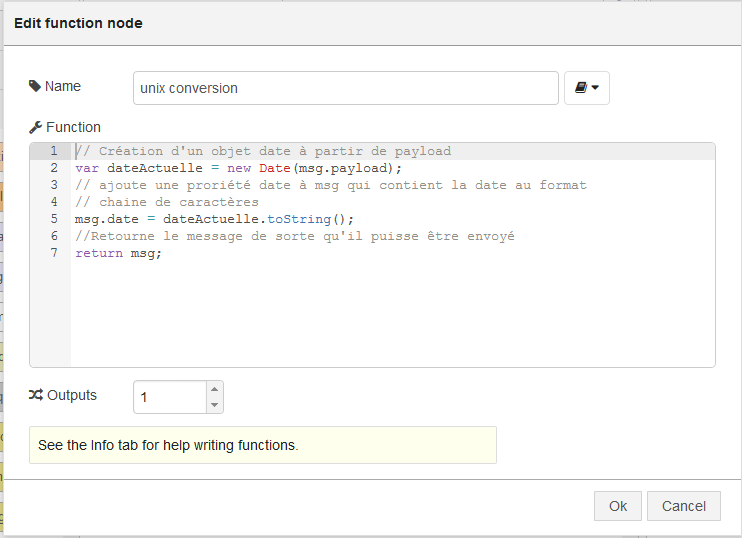742x538 pixels.
Task: Dismiss the dialog with Cancel
Action: 683,506
